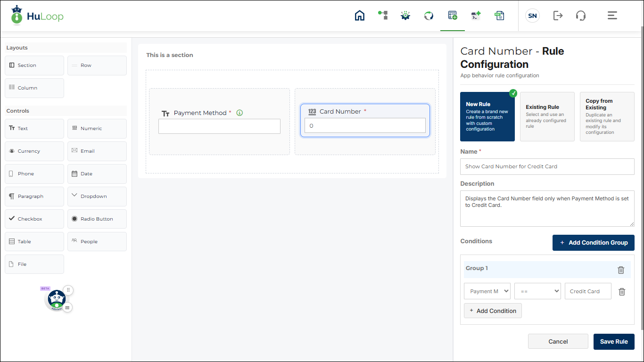Image resolution: width=644 pixels, height=362 pixels.
Task: Select the Existing Rule option card
Action: 547,116
